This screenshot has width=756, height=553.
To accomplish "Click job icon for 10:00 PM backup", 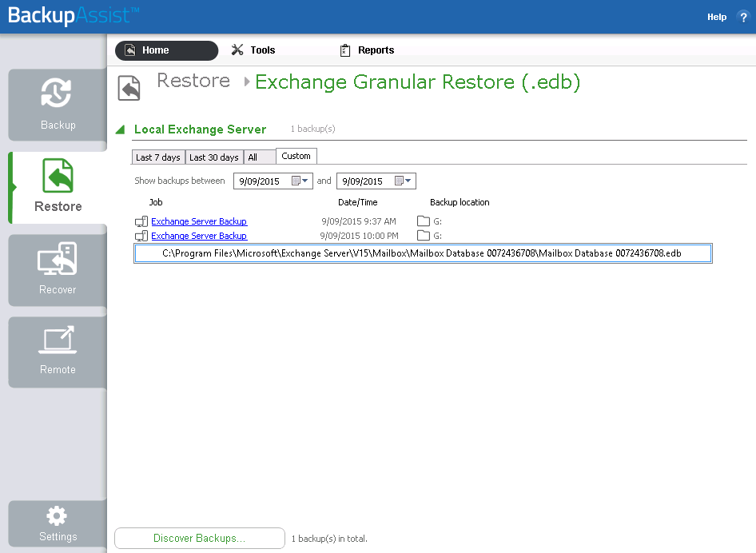I will [141, 236].
